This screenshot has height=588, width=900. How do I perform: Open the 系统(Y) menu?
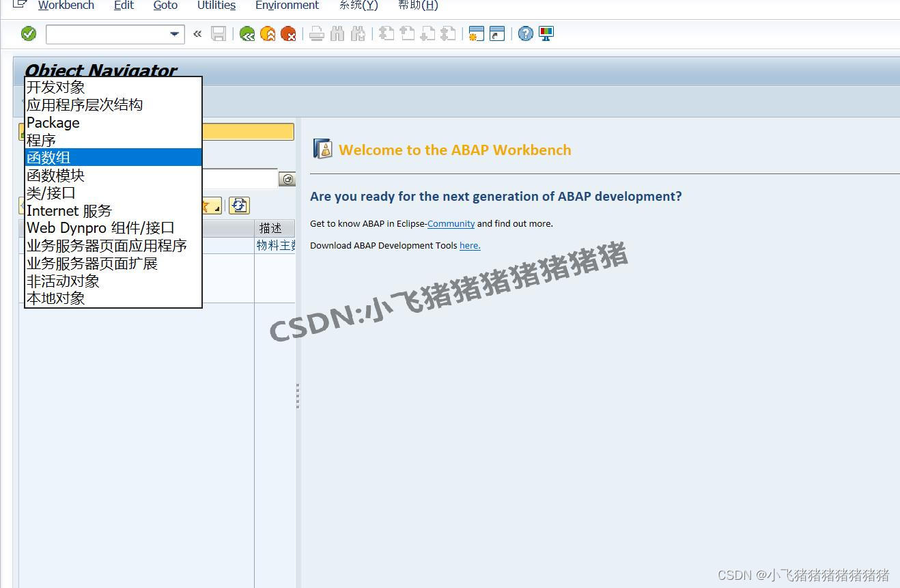click(x=358, y=5)
